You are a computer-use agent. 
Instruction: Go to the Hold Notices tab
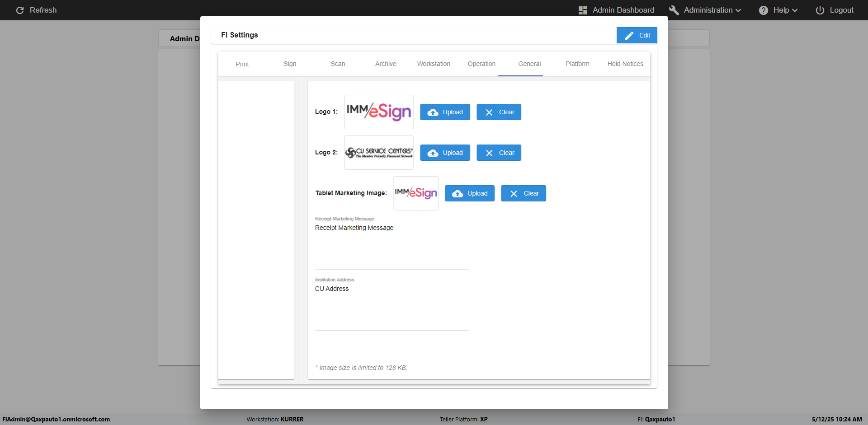pyautogui.click(x=626, y=64)
